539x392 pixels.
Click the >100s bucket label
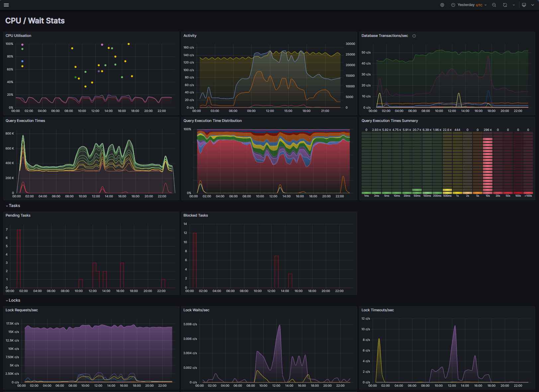tap(528, 196)
